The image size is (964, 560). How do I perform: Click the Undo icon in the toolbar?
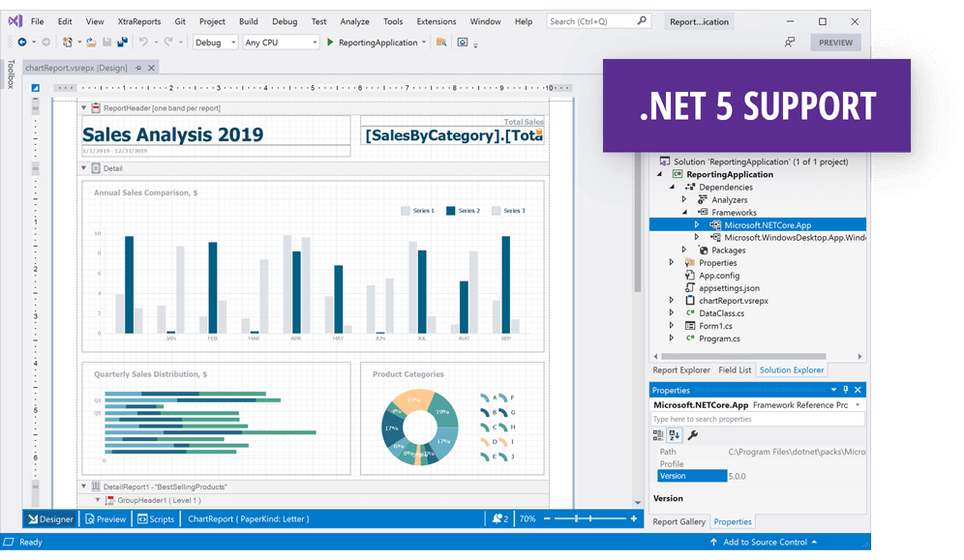click(142, 42)
